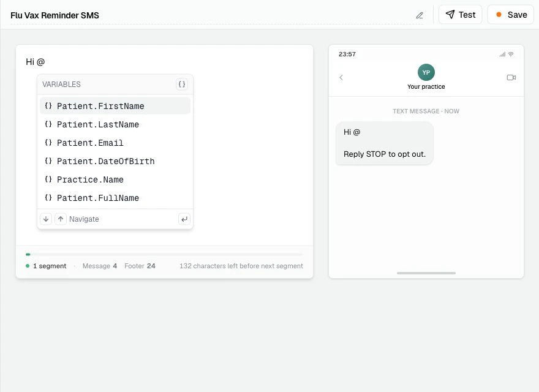The image size is (539, 392).
Task: Pick the Practice.Name variable
Action: (x=115, y=179)
